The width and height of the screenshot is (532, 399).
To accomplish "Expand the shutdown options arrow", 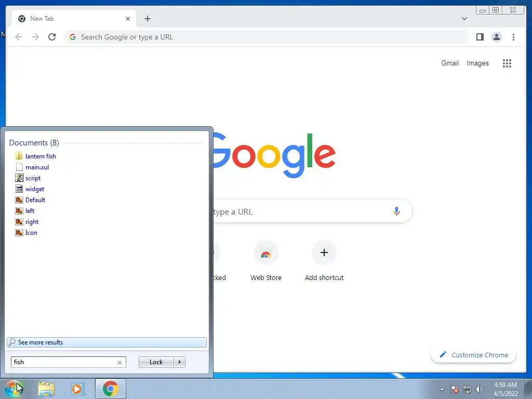I will (x=179, y=362).
